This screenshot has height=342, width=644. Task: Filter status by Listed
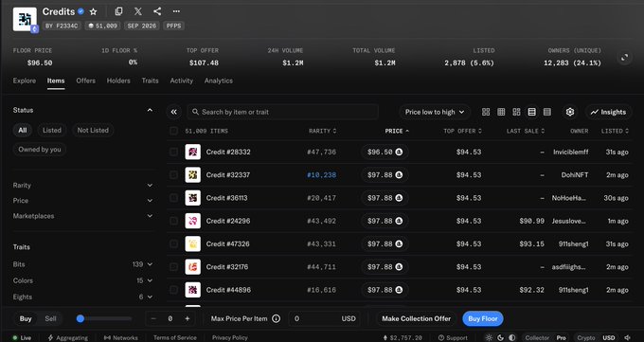pyautogui.click(x=52, y=131)
